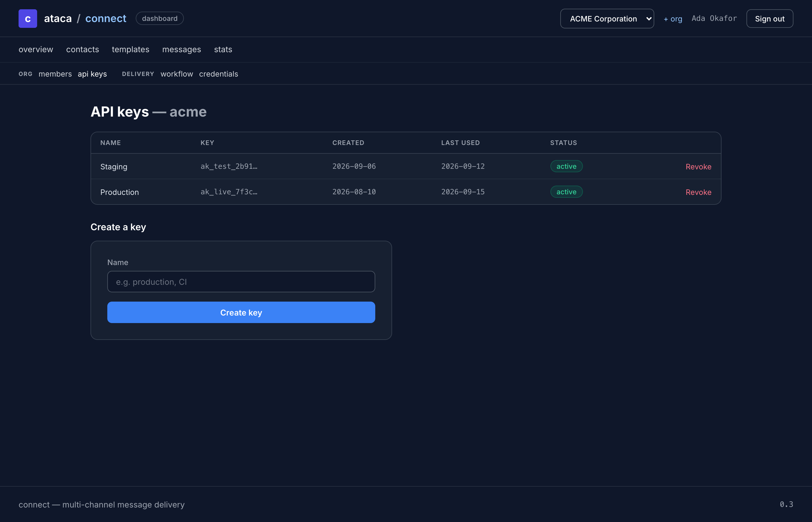This screenshot has width=812, height=522.
Task: Click the 'API keys — acme' page heading
Action: [x=148, y=112]
